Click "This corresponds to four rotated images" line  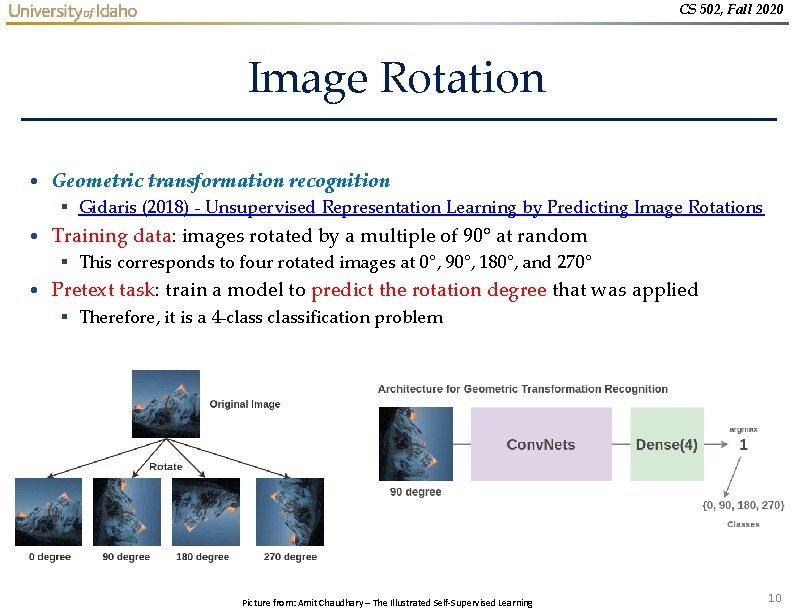click(335, 262)
